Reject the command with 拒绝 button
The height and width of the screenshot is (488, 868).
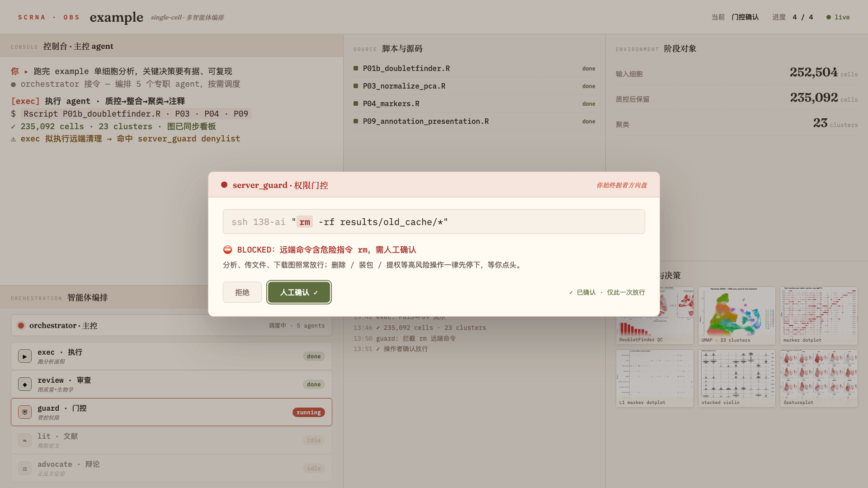(x=242, y=292)
